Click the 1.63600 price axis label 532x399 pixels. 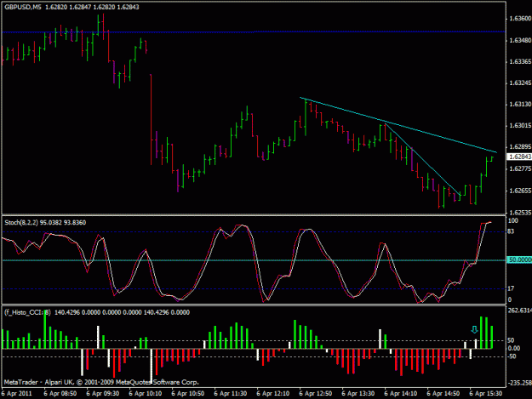(520, 19)
